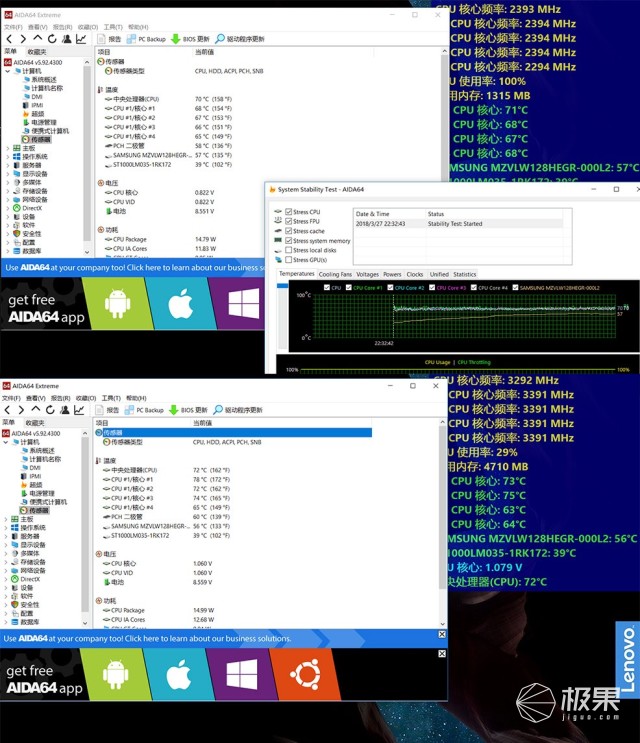This screenshot has height=743, width=640.
Task: Enable Stress local disks checkbox
Action: click(288, 250)
